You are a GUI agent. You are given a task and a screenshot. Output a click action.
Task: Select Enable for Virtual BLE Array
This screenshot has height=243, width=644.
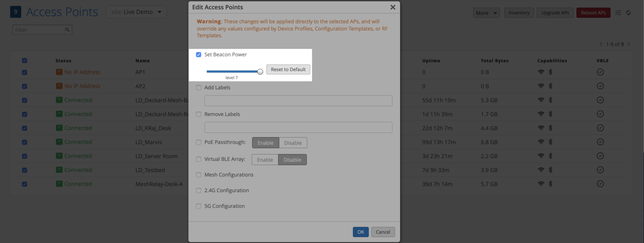(265, 160)
